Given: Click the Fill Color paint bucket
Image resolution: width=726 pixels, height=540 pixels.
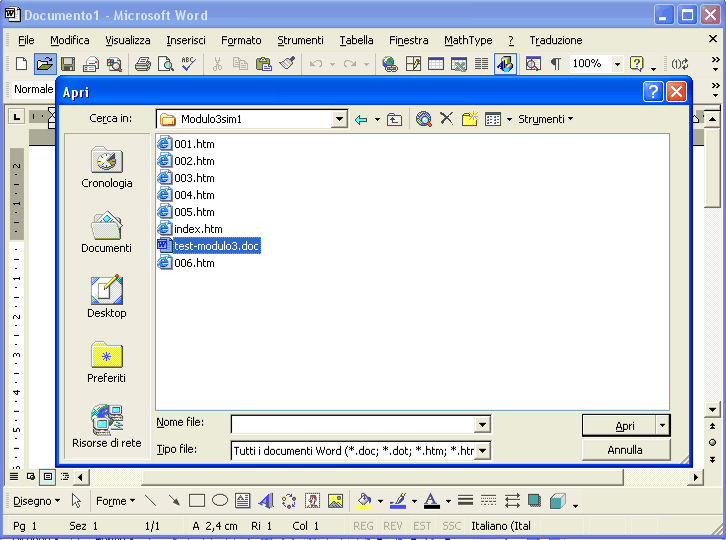Looking at the screenshot, I should click(x=364, y=501).
